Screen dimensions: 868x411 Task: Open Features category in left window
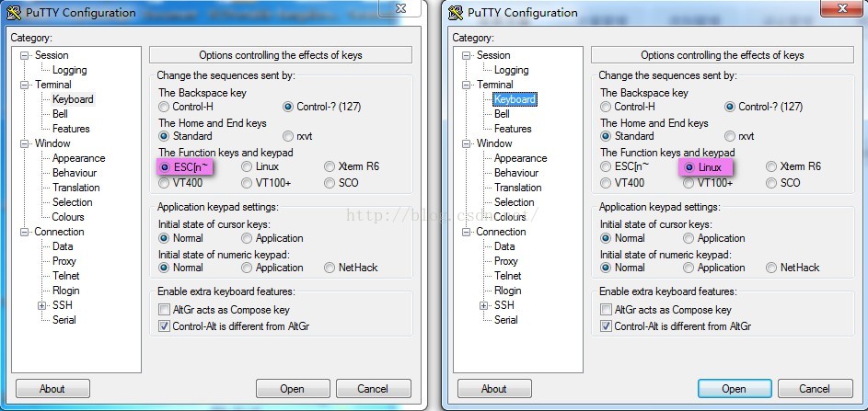click(71, 129)
